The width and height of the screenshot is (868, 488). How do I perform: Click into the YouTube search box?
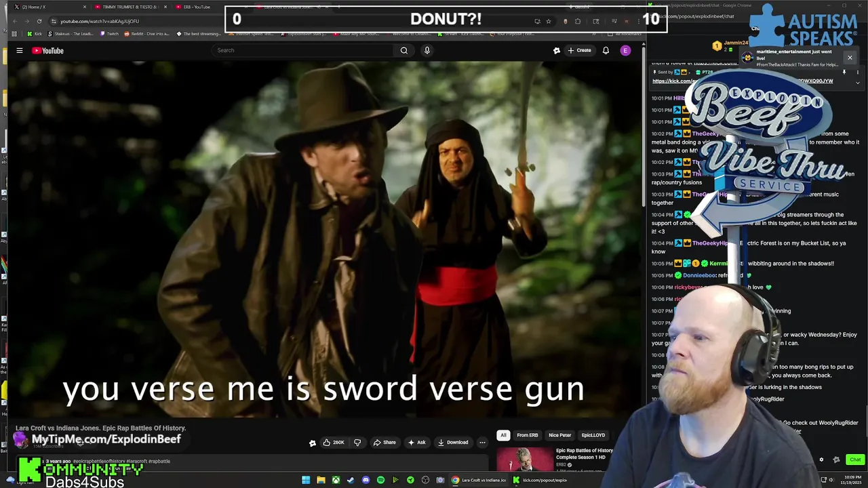[x=302, y=50]
